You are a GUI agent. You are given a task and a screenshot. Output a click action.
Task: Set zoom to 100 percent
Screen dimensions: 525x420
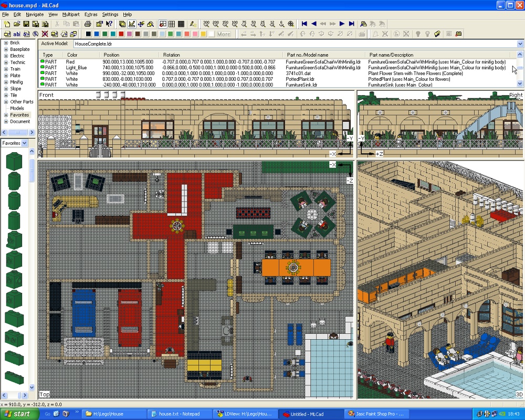click(235, 24)
